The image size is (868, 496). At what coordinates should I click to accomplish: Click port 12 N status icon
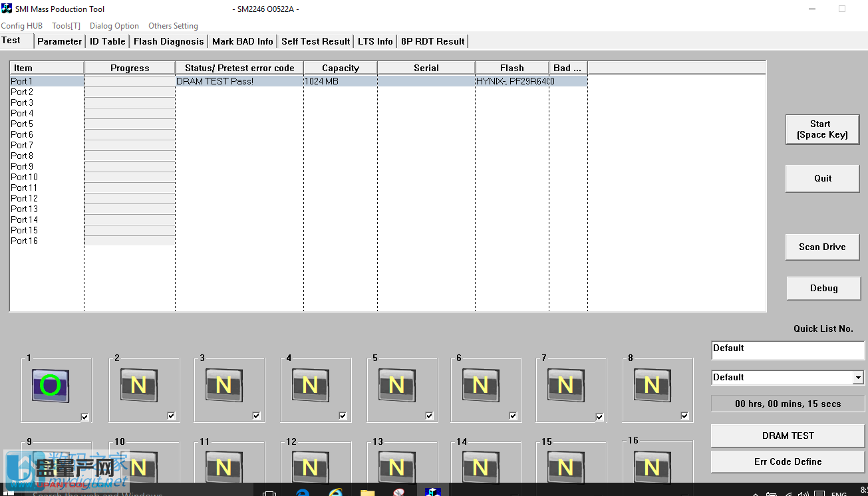[310, 467]
